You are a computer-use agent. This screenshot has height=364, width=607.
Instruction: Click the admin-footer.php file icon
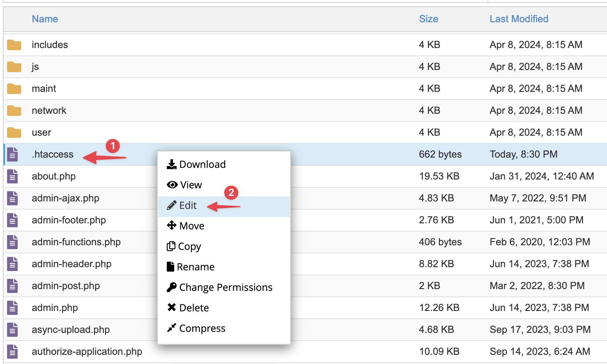pos(13,220)
